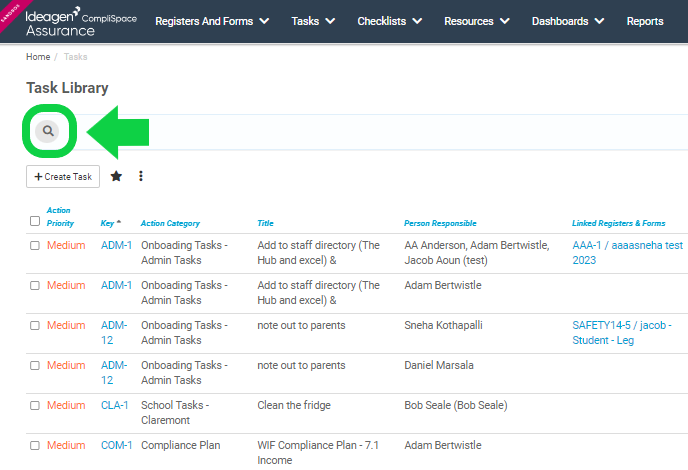Click the Tasks breadcrumb text

coord(75,57)
